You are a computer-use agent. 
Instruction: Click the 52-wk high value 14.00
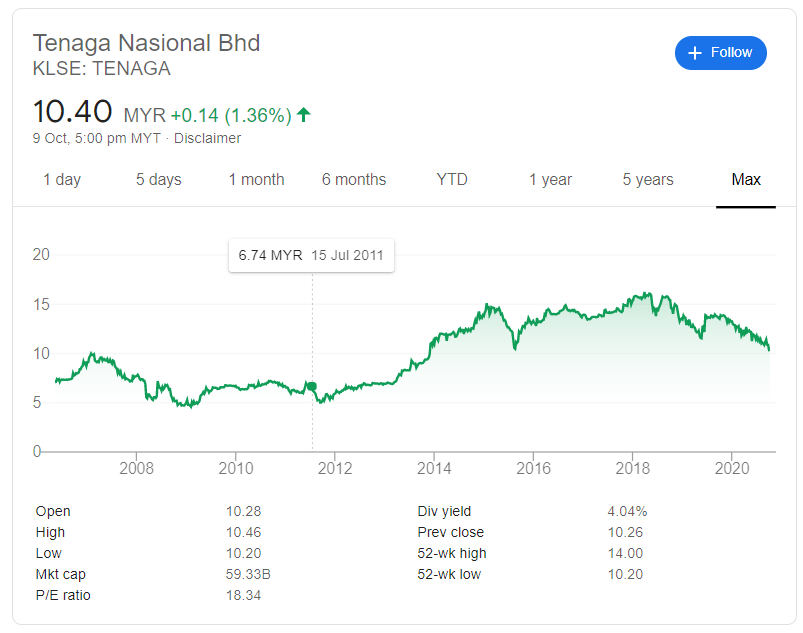(x=625, y=553)
